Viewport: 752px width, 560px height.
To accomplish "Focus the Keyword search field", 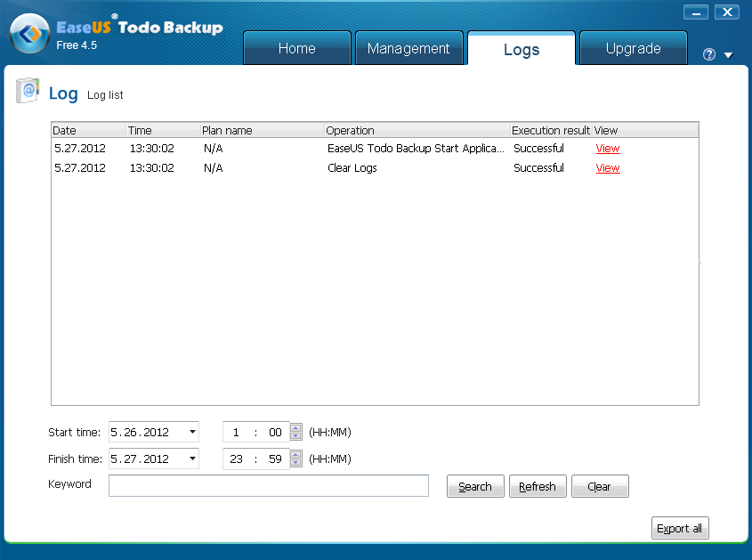I will (x=269, y=485).
